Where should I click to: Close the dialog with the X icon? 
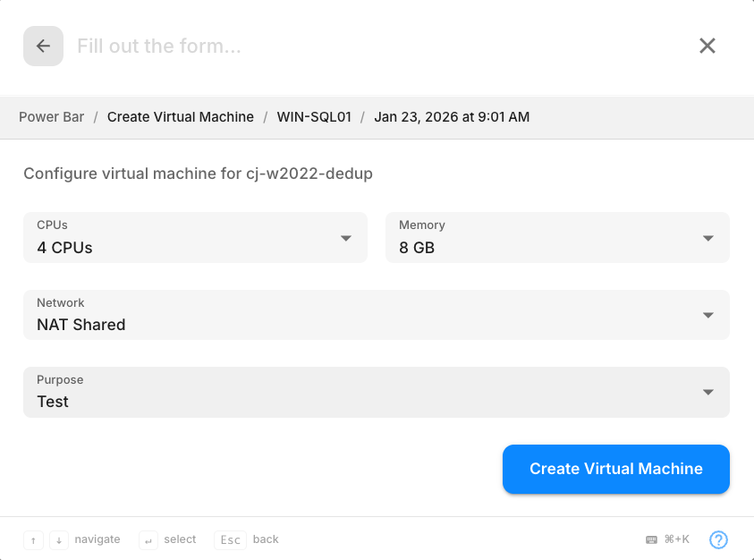[x=707, y=47]
